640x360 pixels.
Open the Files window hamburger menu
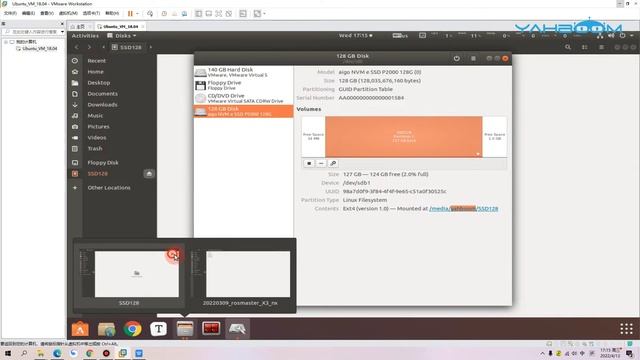pos(601,47)
